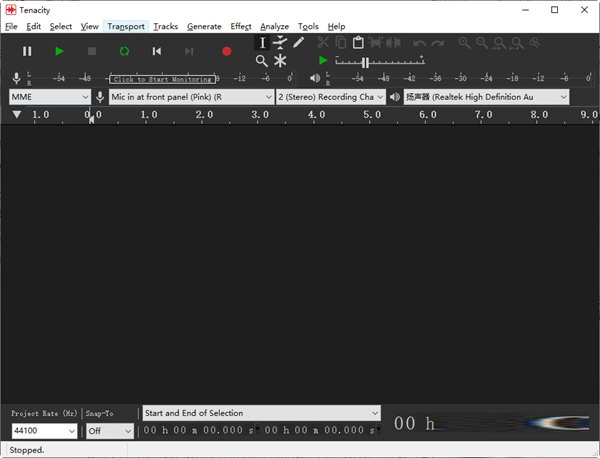Open the Snap-To Off dropdown
This screenshot has width=600, height=458.
click(109, 431)
